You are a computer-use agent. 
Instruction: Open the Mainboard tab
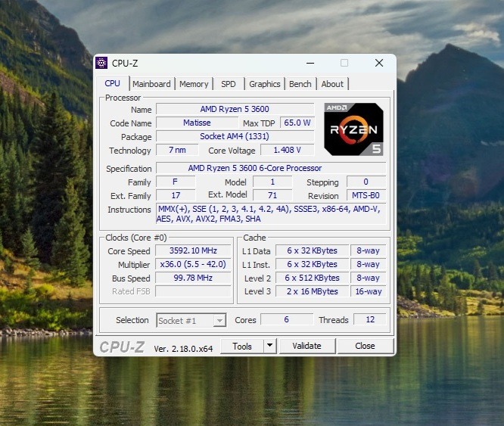pyautogui.click(x=151, y=84)
